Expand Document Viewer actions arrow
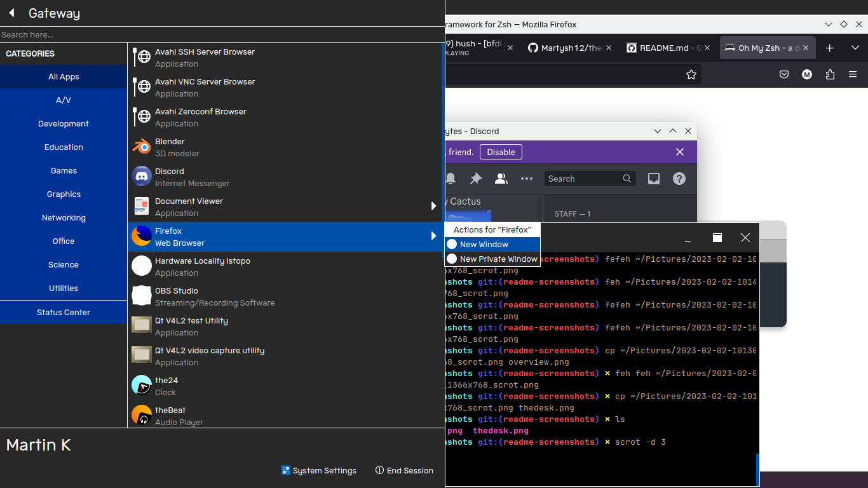This screenshot has height=488, width=868. pyautogui.click(x=434, y=206)
